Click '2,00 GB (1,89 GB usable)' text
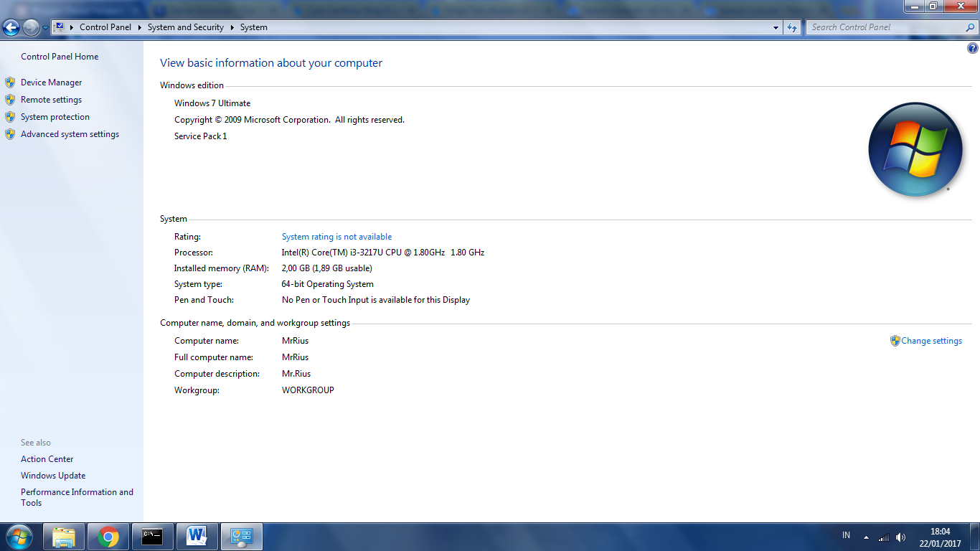The width and height of the screenshot is (980, 551). [x=327, y=268]
